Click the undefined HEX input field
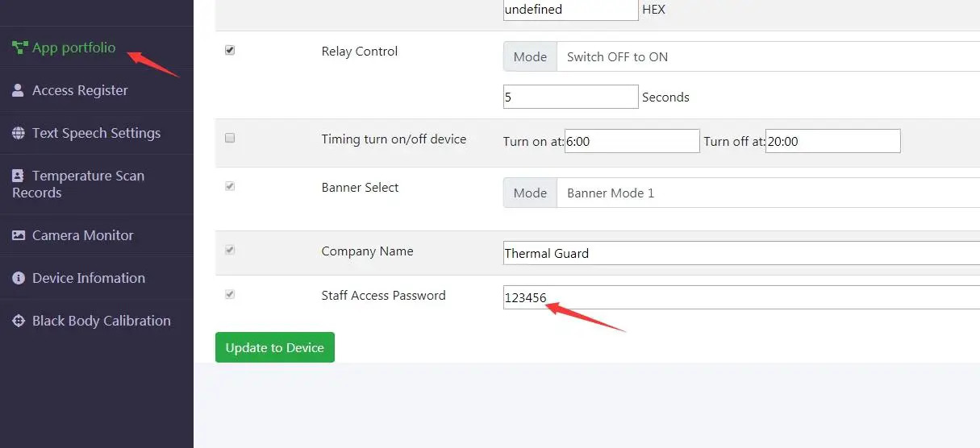980x448 pixels. pyautogui.click(x=571, y=10)
